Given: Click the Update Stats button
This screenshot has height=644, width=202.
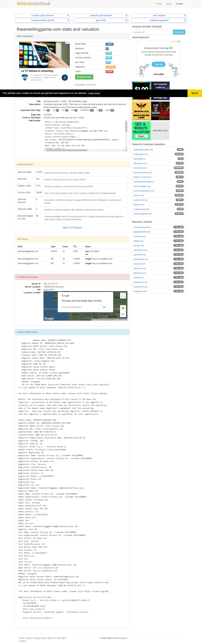Looking at the screenshot, I should pyautogui.click(x=84, y=77).
